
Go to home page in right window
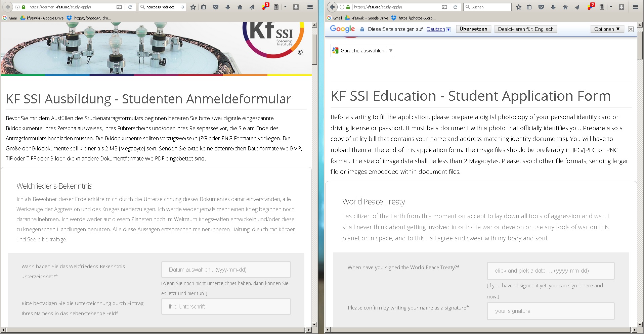coord(565,7)
